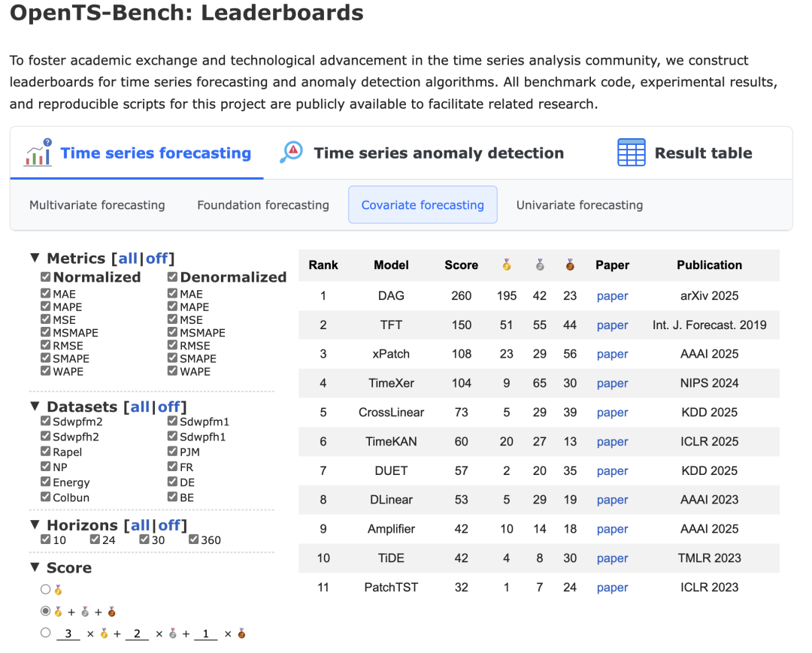Open the PatchTST paper link
This screenshot has height=653, width=812.
pos(612,588)
